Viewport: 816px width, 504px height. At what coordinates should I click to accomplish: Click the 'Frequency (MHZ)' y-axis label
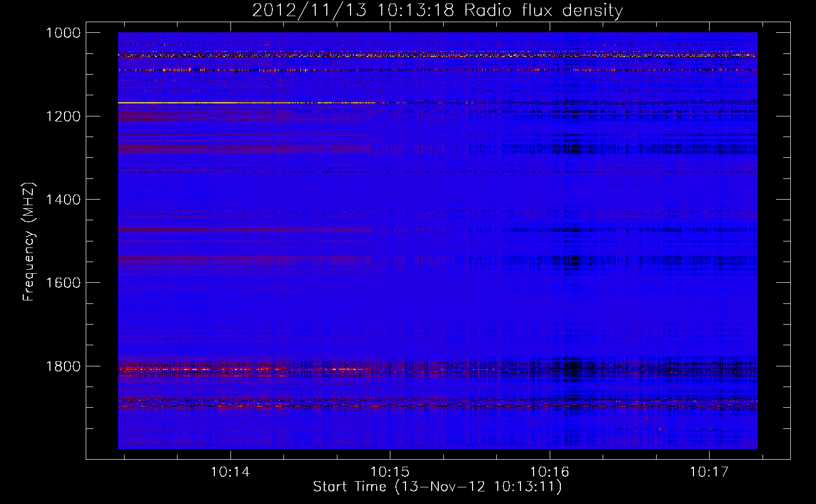pos(29,242)
